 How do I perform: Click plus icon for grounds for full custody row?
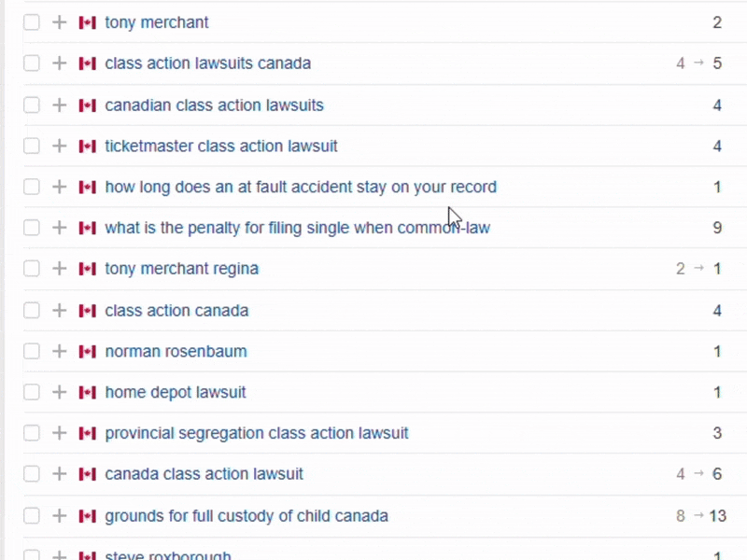coord(59,516)
